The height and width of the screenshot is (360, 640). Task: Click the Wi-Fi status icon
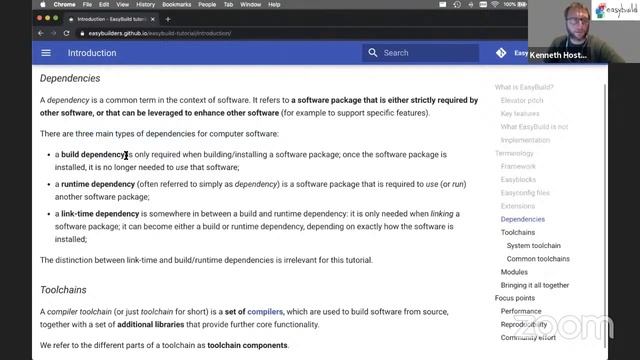[495, 4]
